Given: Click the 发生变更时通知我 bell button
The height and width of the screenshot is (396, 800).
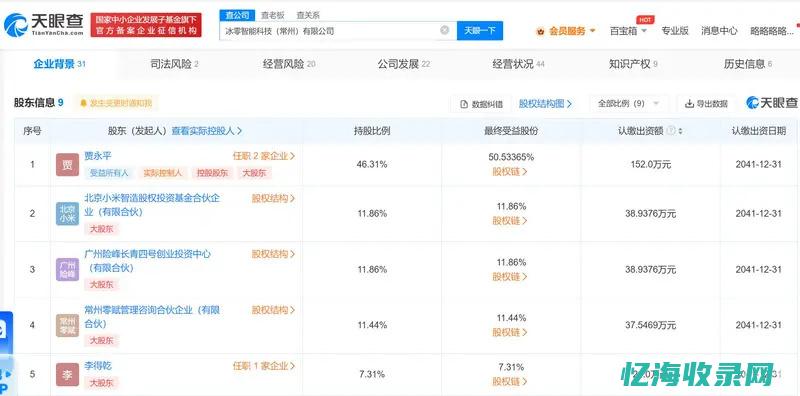Looking at the screenshot, I should [x=116, y=103].
